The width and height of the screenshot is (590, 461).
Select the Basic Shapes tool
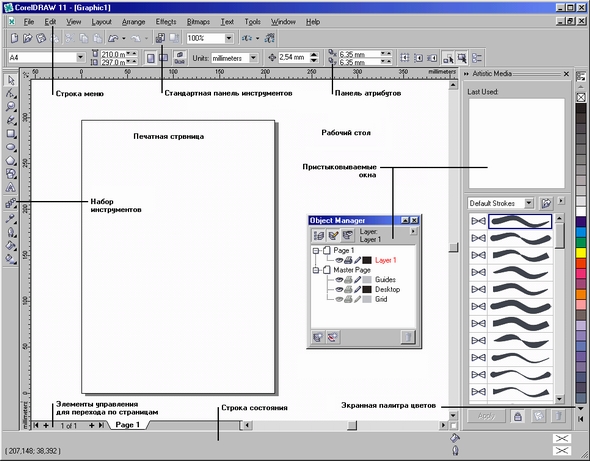(11, 173)
